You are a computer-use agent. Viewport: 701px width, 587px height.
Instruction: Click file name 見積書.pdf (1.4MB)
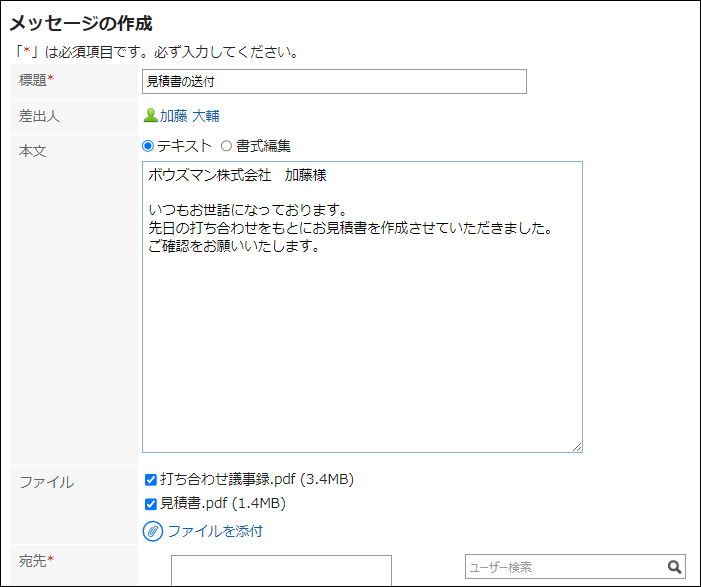[x=223, y=503]
